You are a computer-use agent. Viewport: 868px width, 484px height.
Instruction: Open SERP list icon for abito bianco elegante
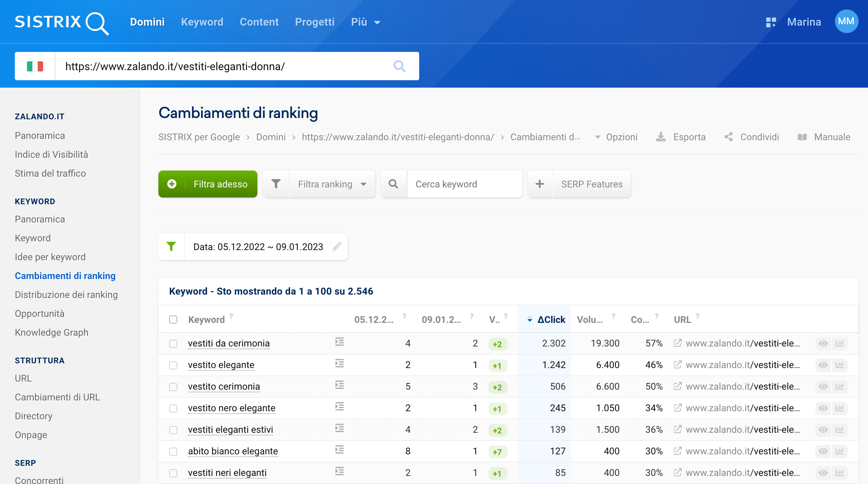click(x=339, y=450)
